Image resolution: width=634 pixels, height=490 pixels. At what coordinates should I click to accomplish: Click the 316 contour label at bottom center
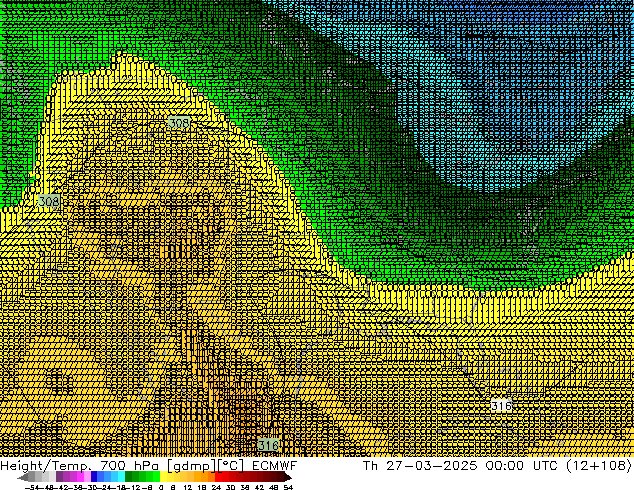coord(268,446)
